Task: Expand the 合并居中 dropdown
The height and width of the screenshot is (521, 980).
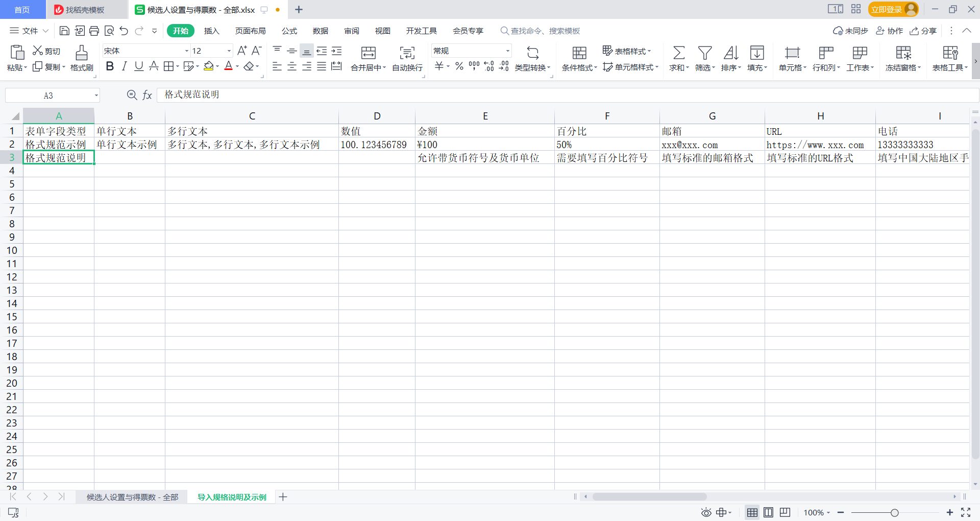Action: coord(383,67)
